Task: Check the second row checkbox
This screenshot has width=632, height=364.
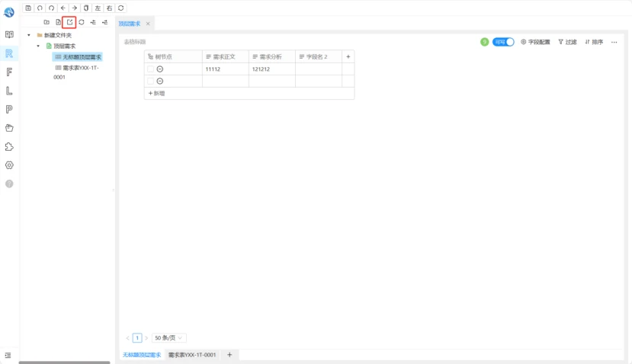Action: click(x=150, y=81)
